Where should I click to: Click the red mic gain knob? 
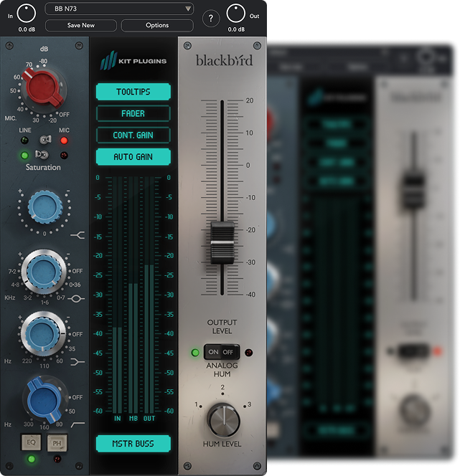pyautogui.click(x=44, y=87)
